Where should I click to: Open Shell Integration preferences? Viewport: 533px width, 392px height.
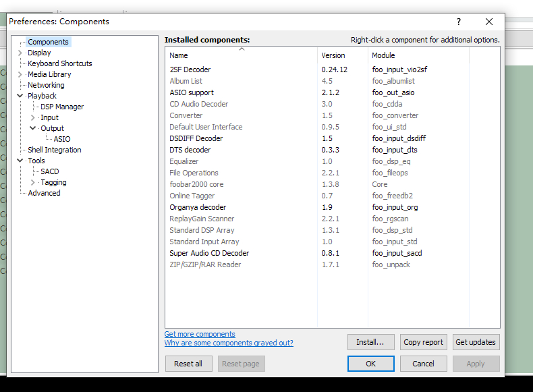coord(55,150)
